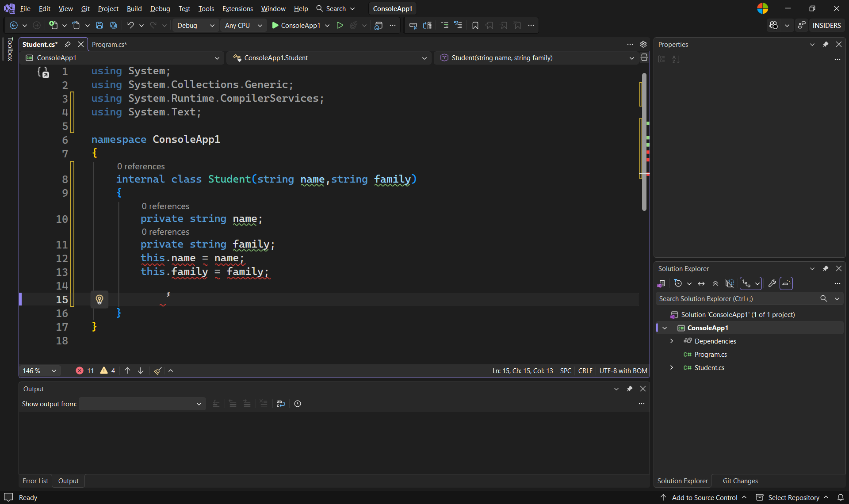The width and height of the screenshot is (849, 504).
Task: Click the Navigate Backward arrow icon
Action: coord(14,26)
